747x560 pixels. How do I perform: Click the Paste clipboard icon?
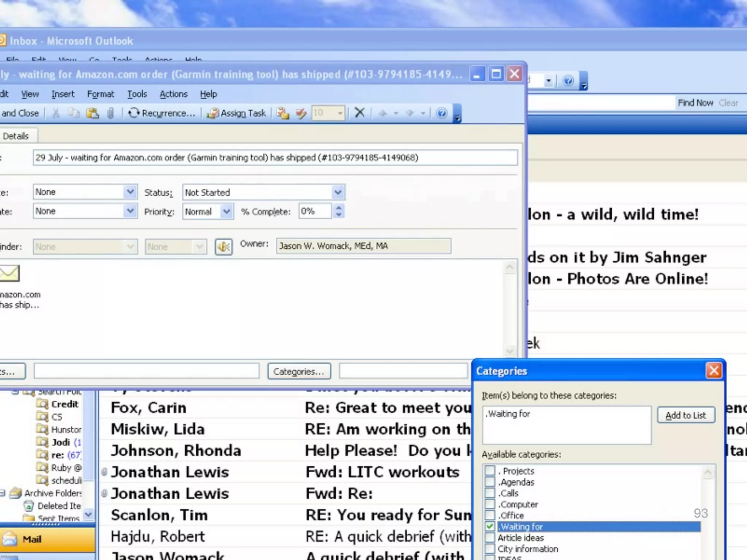[x=92, y=113]
